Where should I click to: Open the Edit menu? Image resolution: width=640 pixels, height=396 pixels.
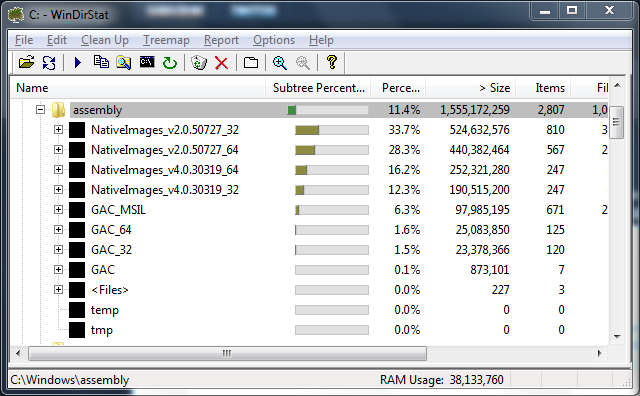(x=57, y=40)
